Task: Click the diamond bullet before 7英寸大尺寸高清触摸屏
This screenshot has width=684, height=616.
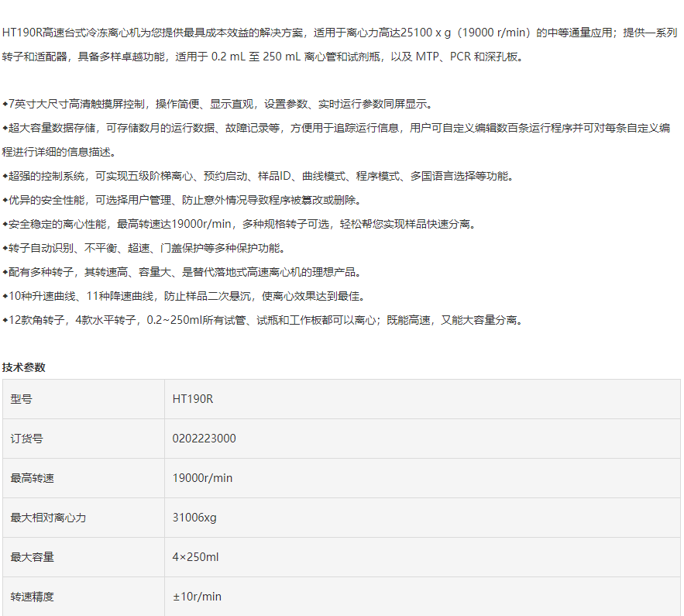Action: point(5,104)
